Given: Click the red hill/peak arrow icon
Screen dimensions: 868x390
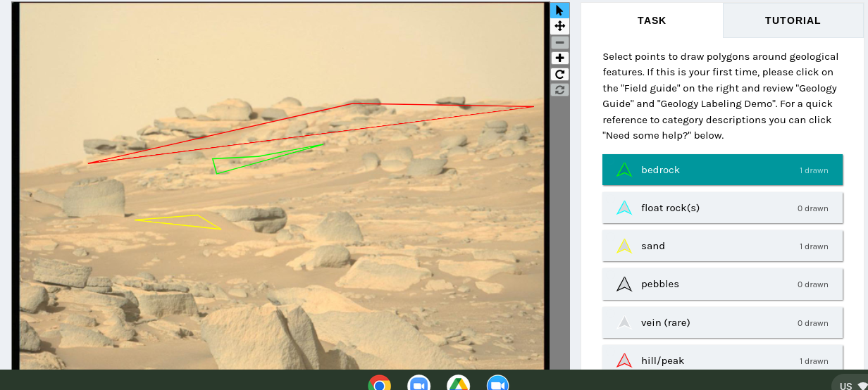Looking at the screenshot, I should (624, 360).
